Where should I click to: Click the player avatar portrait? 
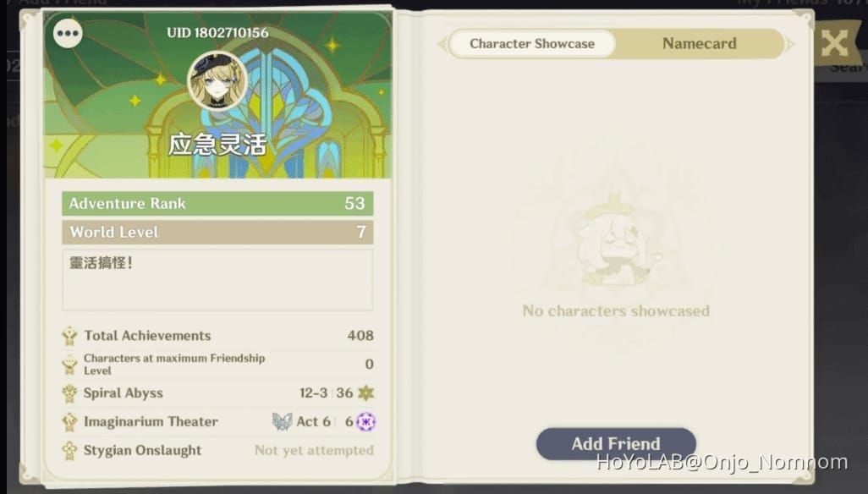click(x=217, y=80)
